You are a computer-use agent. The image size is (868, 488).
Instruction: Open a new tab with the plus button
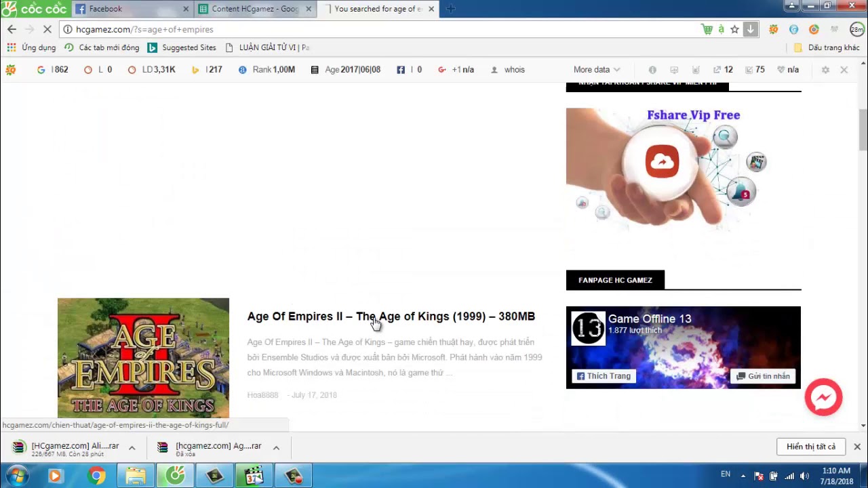pos(451,9)
